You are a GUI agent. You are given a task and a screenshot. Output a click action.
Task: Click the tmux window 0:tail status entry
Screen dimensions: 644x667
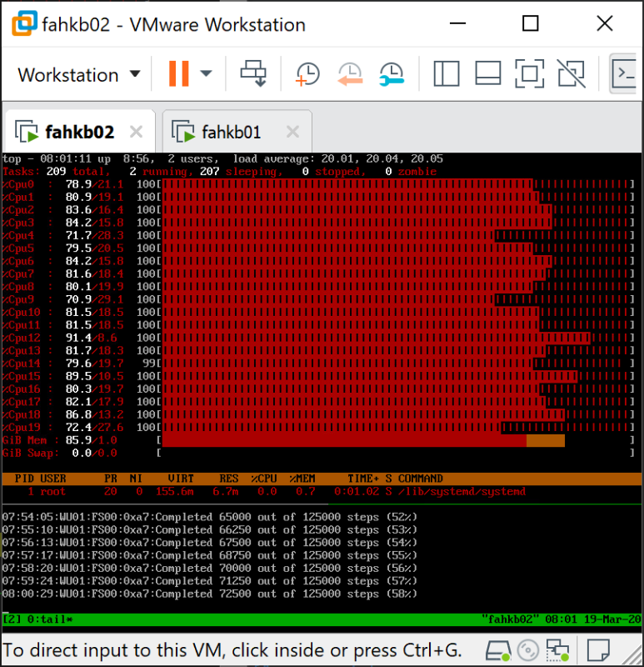pos(50,619)
